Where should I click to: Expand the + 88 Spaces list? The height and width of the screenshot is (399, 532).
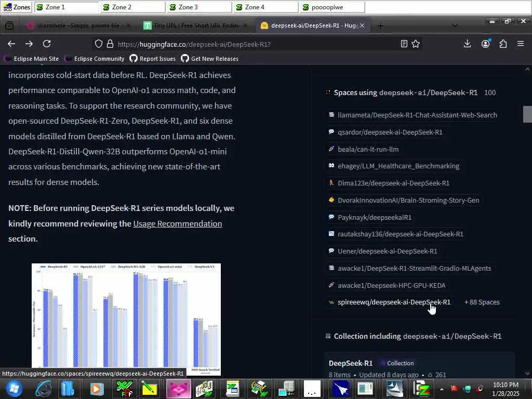tap(482, 302)
